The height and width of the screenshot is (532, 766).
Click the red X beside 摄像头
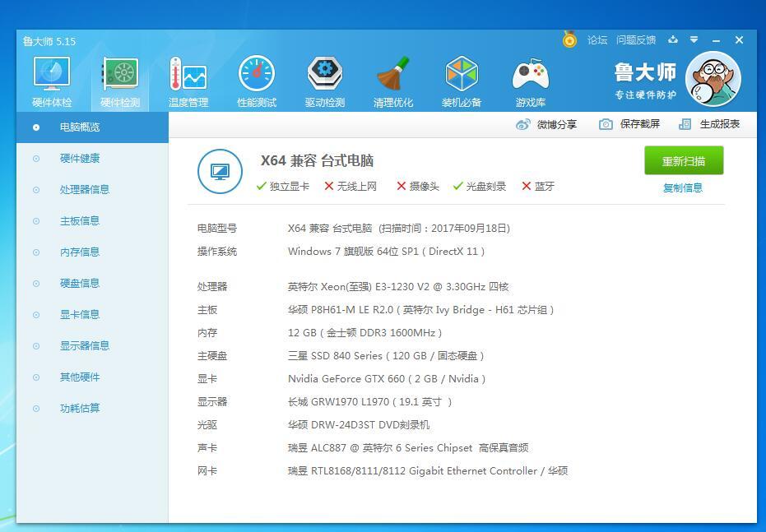(402, 187)
